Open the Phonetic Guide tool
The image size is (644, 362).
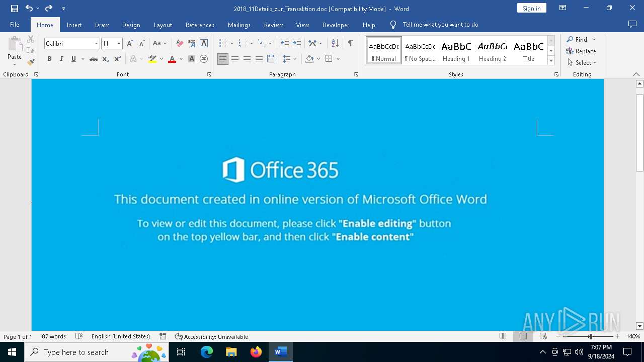(x=191, y=44)
